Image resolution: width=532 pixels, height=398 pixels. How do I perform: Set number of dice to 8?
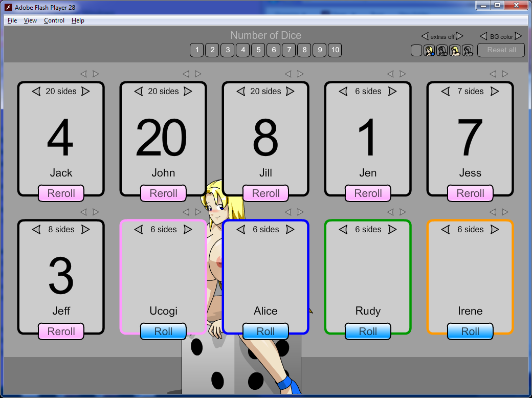(304, 50)
